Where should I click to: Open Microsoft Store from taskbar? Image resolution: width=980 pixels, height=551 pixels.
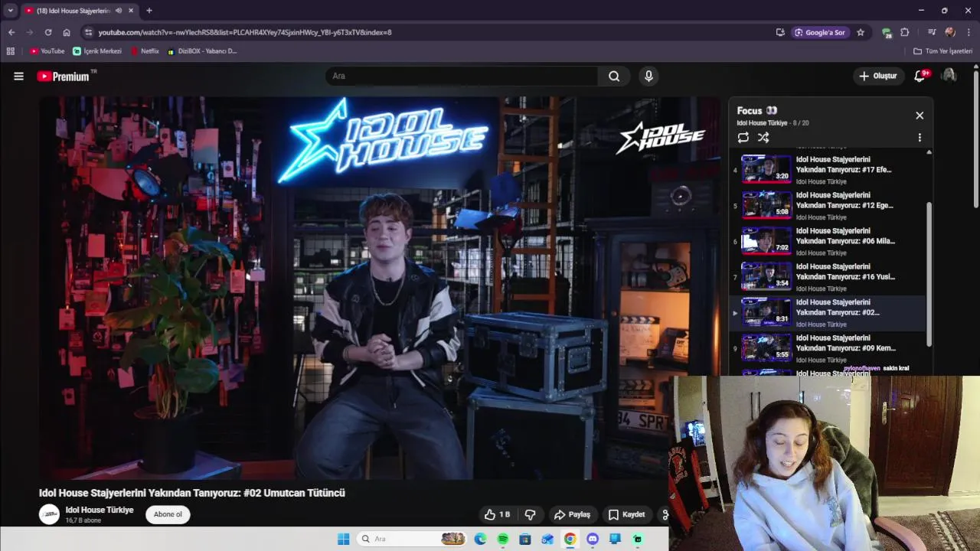524,539
